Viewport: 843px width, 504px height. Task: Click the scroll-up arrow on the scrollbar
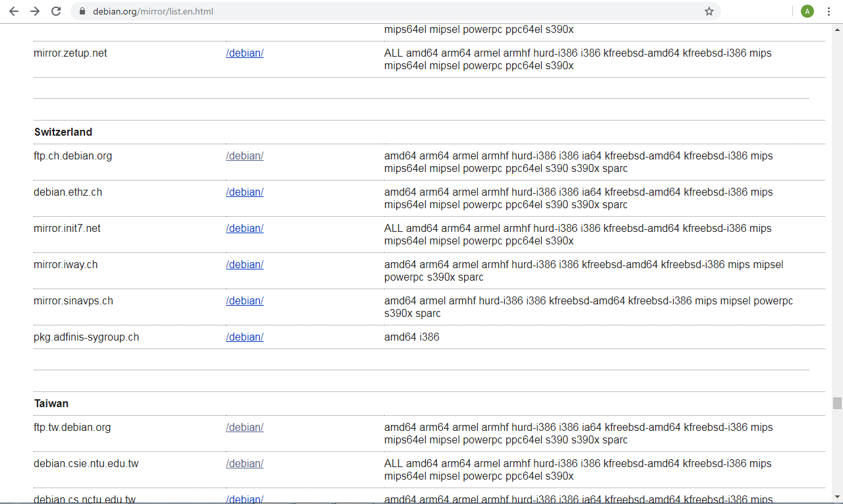point(836,28)
